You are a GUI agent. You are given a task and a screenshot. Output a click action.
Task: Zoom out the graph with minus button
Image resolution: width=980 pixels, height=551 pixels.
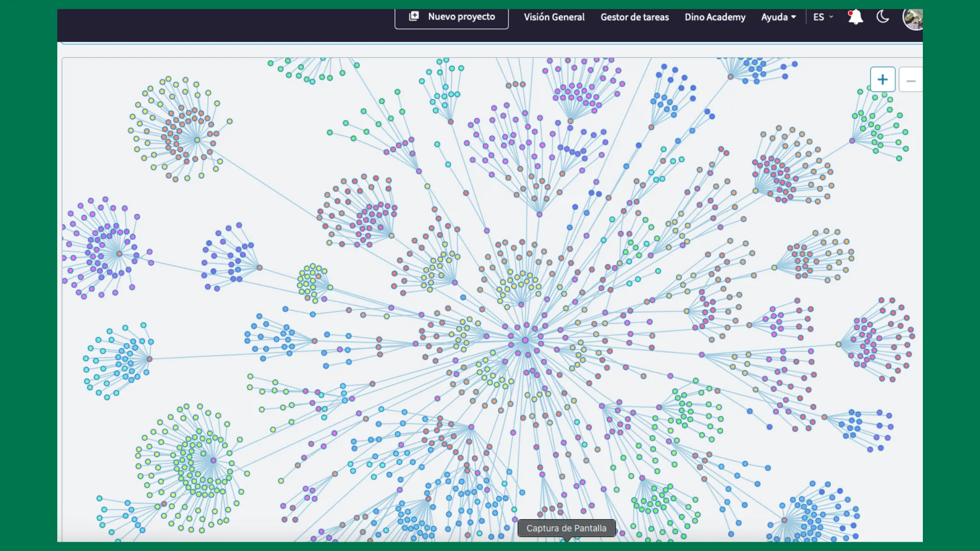[911, 81]
